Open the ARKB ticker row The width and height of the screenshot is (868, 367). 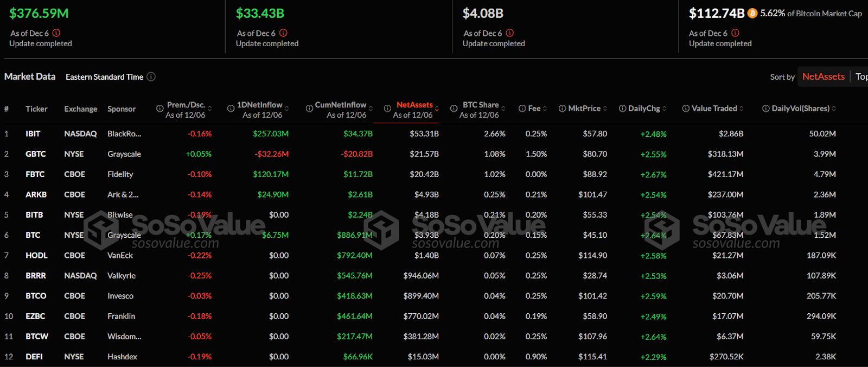click(434, 194)
